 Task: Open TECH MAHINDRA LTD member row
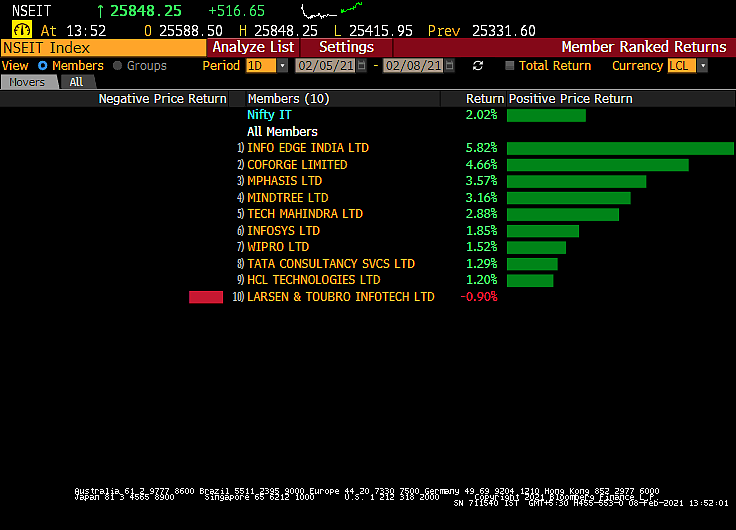tap(305, 214)
